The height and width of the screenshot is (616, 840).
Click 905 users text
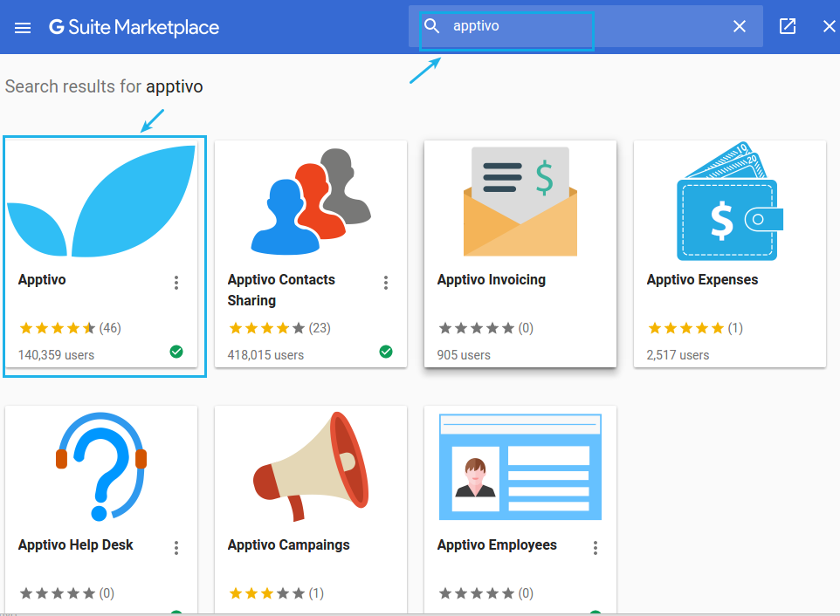click(x=464, y=355)
